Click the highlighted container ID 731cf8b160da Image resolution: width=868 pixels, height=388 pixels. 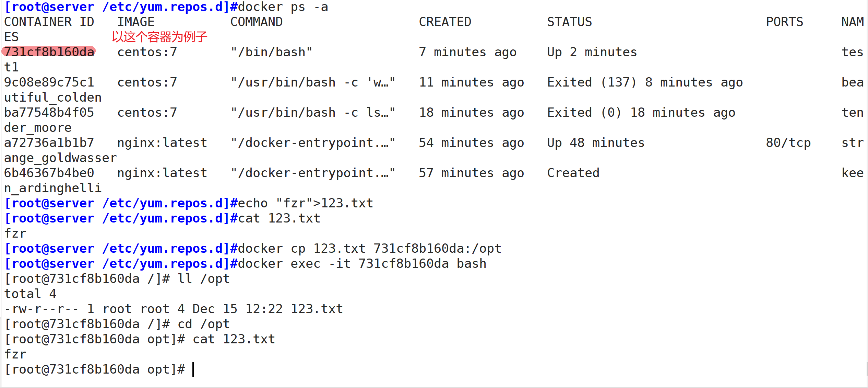pyautogui.click(x=49, y=52)
